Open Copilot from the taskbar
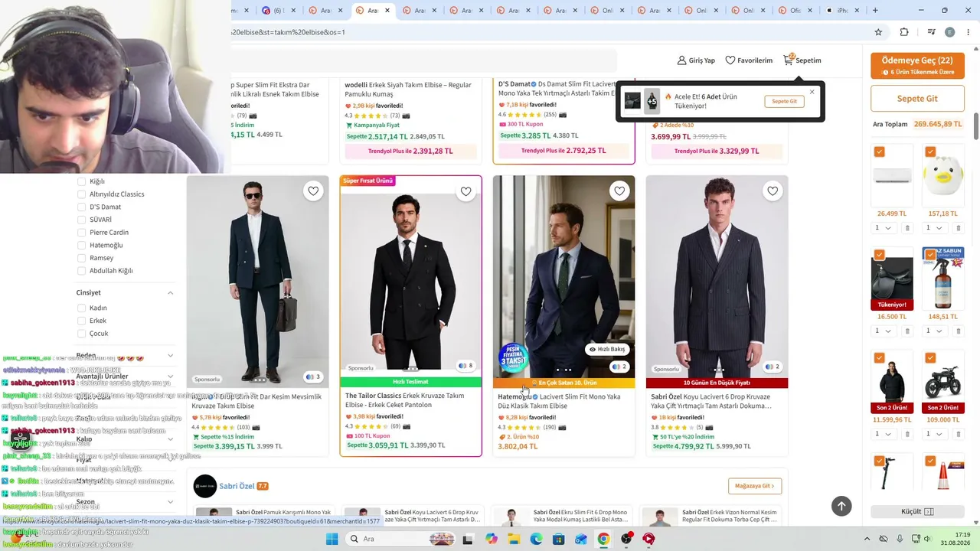This screenshot has width=980, height=551. point(492,539)
